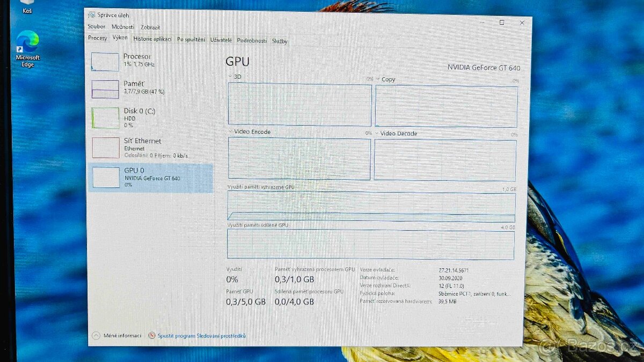The width and height of the screenshot is (644, 362).
Task: Select the Disk 0 (C:) mini graph
Action: (105, 118)
